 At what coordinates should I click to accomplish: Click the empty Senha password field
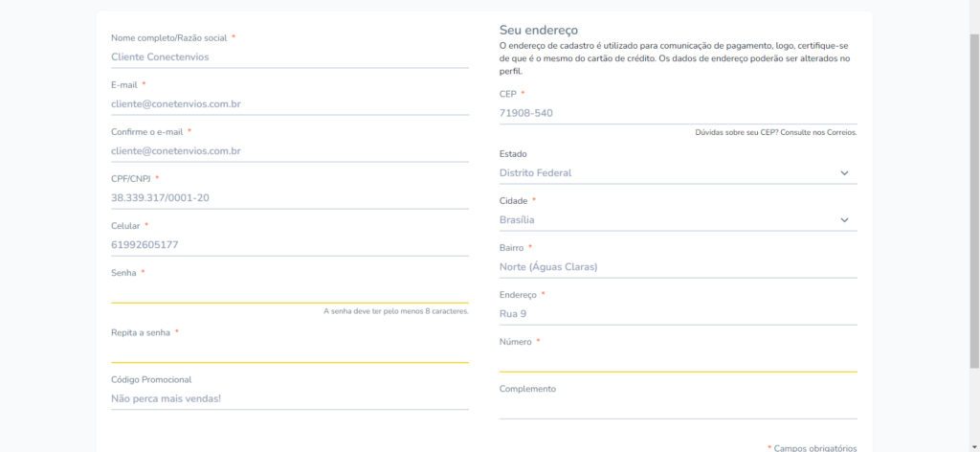click(290, 292)
